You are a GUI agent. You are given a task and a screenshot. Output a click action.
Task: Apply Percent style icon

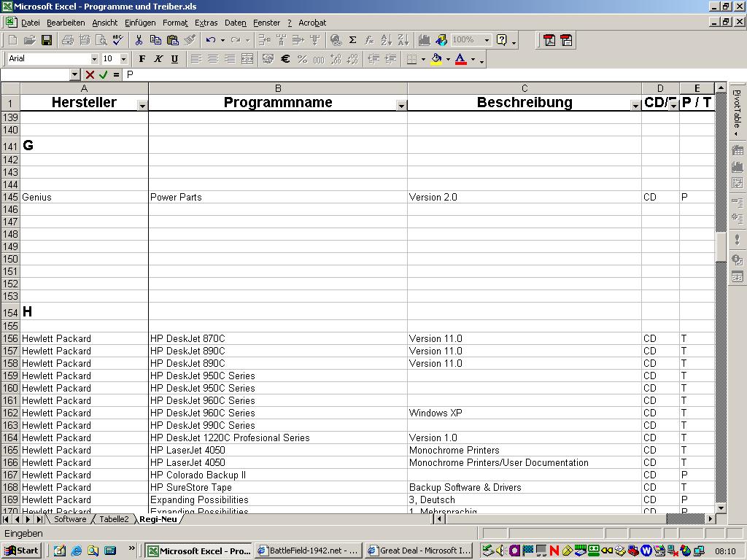[x=302, y=59]
